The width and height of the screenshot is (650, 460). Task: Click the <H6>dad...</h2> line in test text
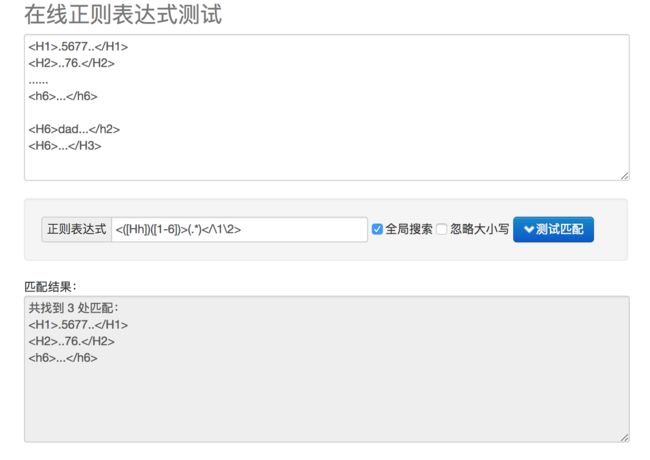tap(74, 129)
